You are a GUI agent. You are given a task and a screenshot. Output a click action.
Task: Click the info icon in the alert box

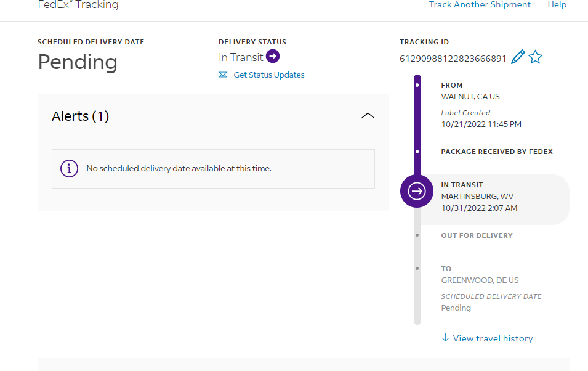(x=69, y=168)
